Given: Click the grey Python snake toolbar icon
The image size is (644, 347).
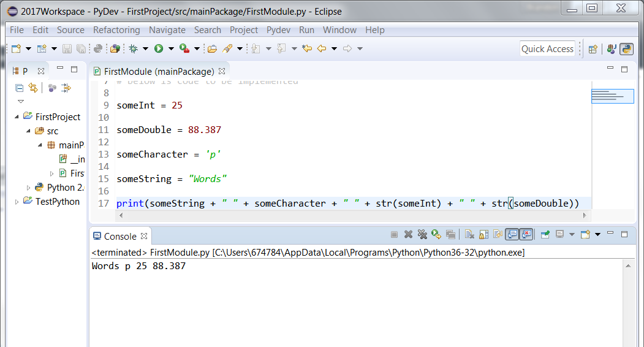Looking at the screenshot, I should [98, 48].
